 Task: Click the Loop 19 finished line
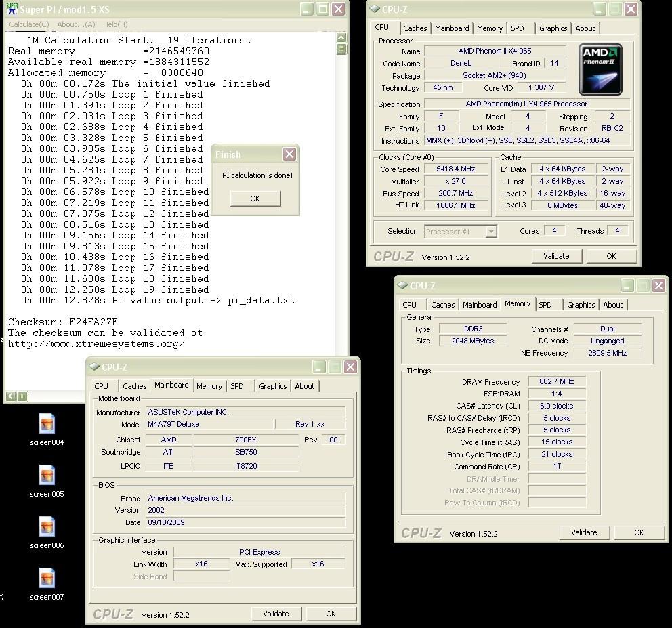click(115, 289)
